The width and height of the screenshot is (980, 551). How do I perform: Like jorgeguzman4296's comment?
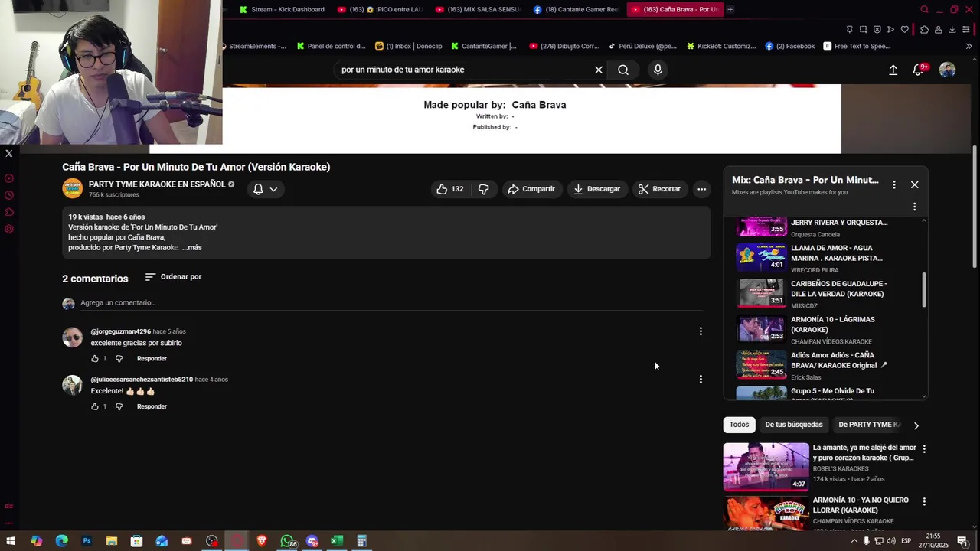pyautogui.click(x=95, y=358)
